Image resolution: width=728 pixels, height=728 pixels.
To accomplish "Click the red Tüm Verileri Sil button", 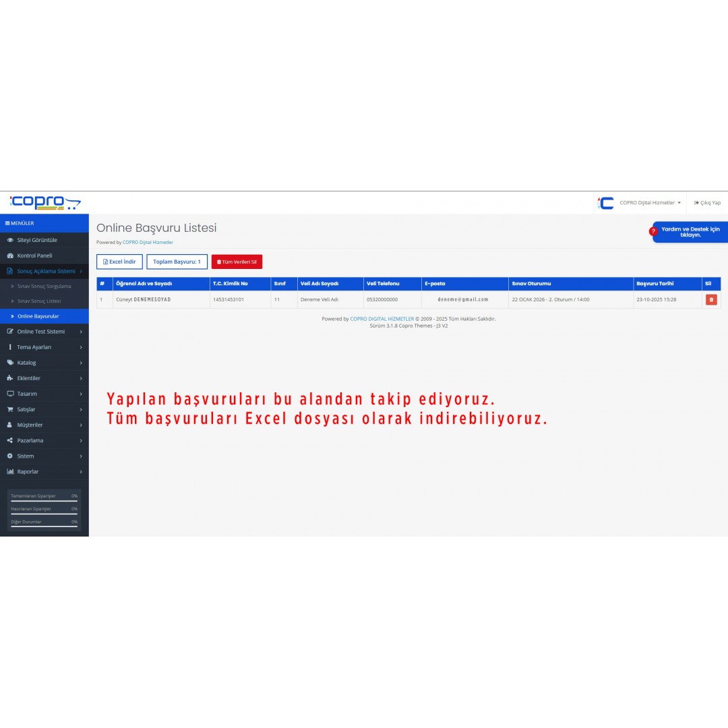I will tap(237, 262).
